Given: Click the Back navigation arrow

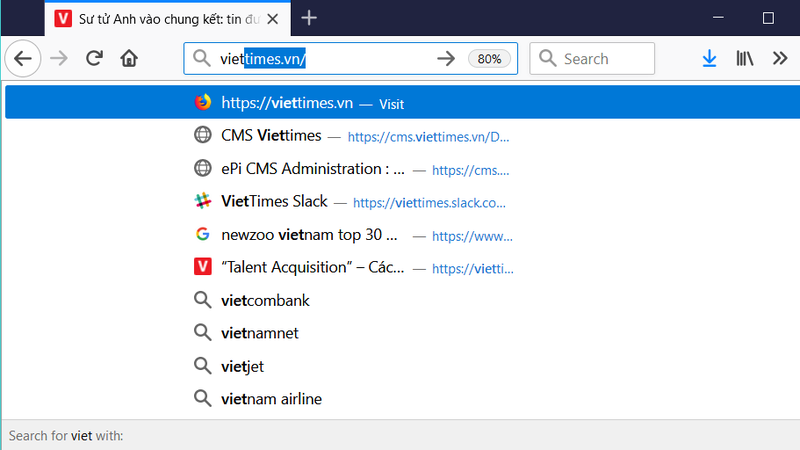Looking at the screenshot, I should click(x=23, y=58).
